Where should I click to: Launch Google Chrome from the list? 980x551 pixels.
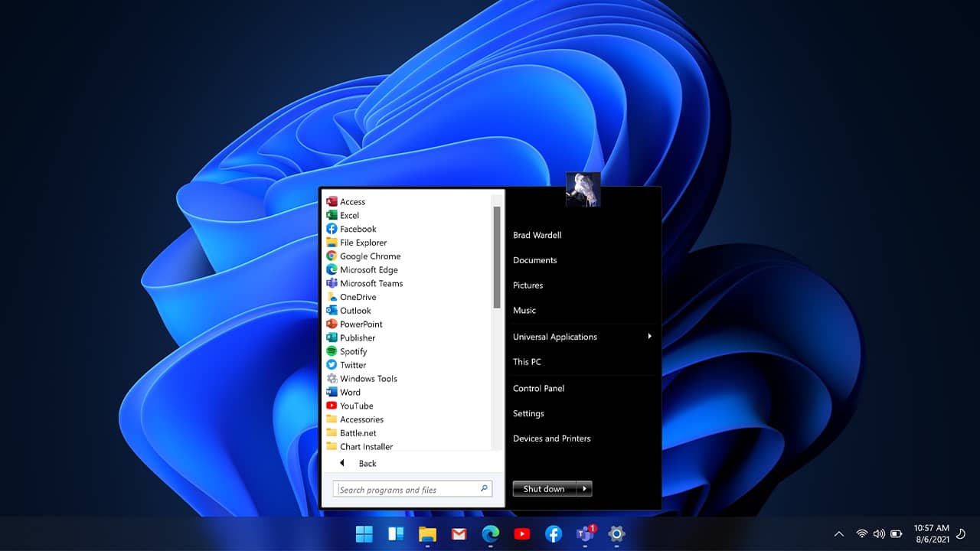point(364,256)
